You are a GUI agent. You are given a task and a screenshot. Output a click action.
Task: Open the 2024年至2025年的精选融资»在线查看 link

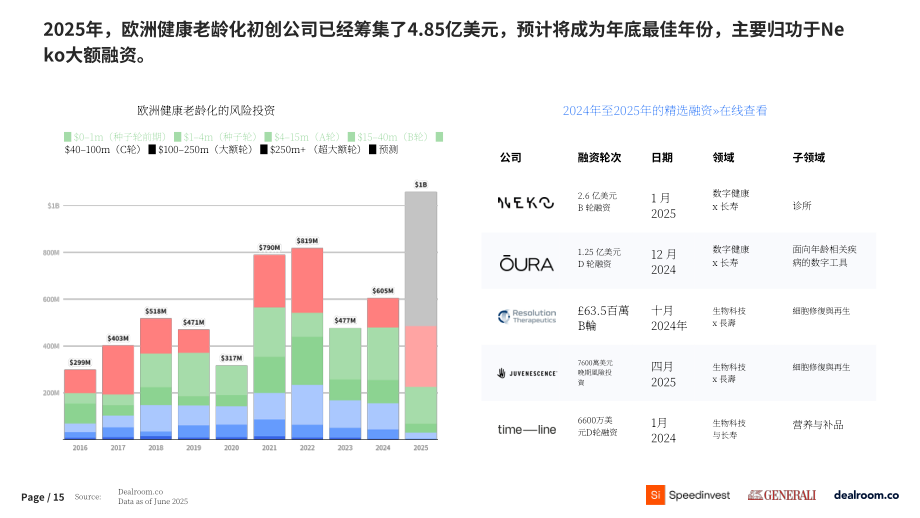(665, 110)
